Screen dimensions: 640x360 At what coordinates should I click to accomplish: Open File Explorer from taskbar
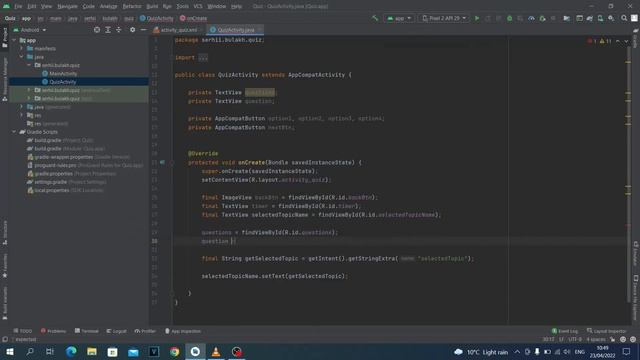(x=92, y=352)
